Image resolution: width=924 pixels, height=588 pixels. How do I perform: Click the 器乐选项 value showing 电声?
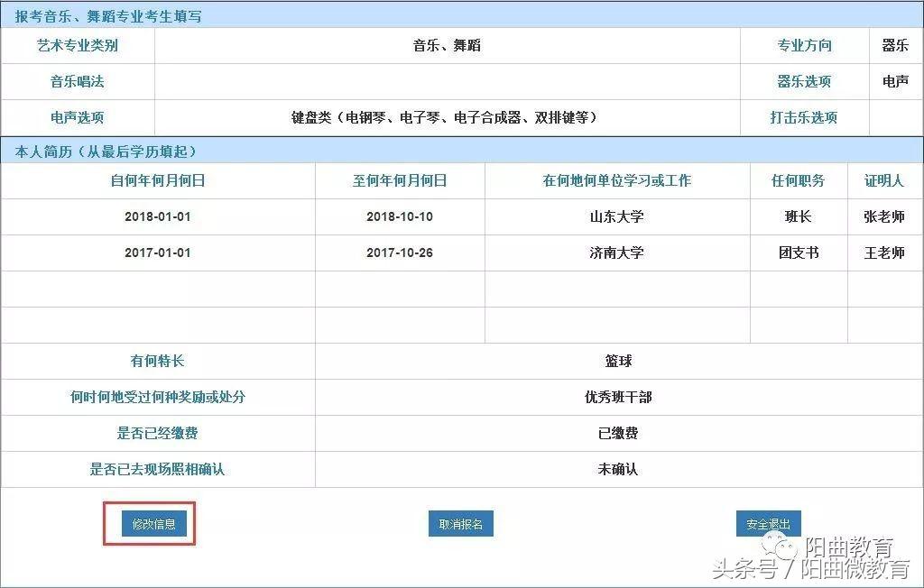click(896, 81)
